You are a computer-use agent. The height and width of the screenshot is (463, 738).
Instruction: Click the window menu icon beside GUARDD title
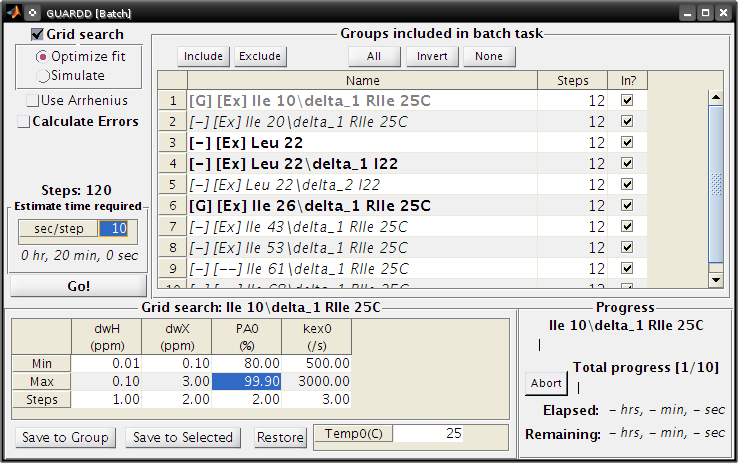coord(32,13)
